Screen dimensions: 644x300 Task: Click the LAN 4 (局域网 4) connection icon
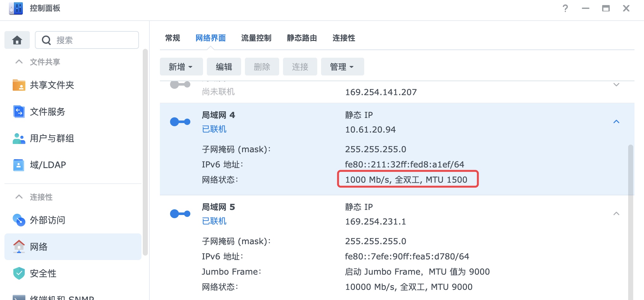(180, 122)
